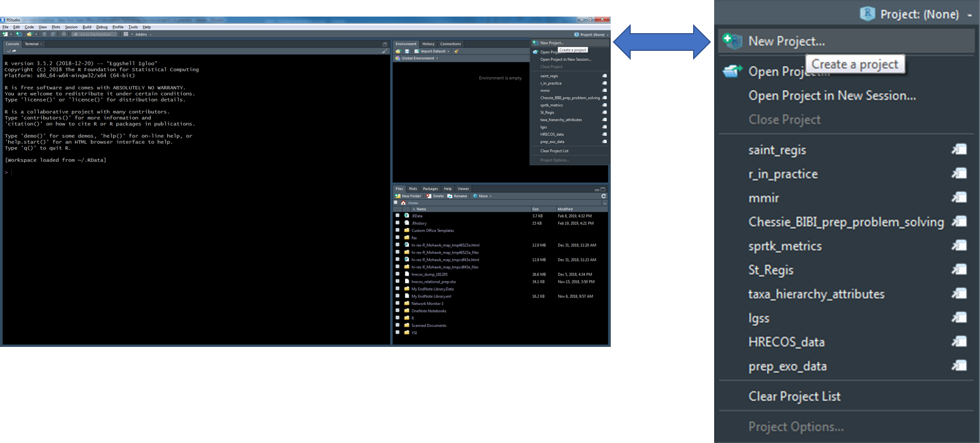The height and width of the screenshot is (443, 980).
Task: Click the open-in-new-session icon beside saint_regis in enlarged menu
Action: tap(960, 149)
